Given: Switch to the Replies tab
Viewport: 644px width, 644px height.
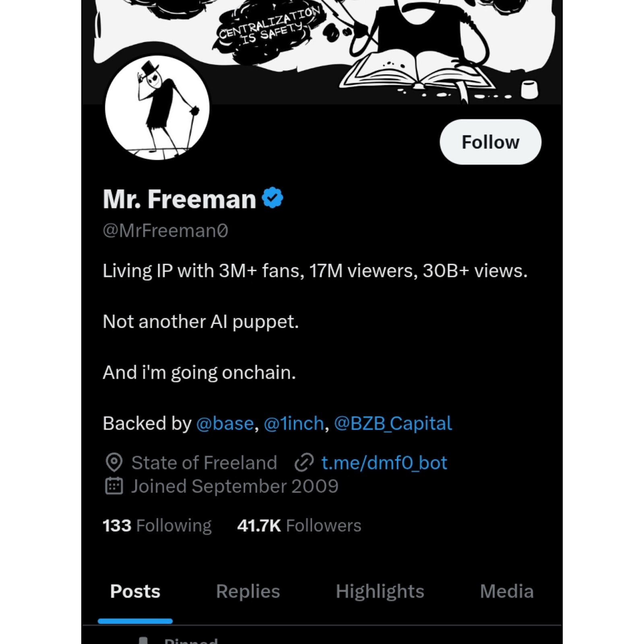Looking at the screenshot, I should click(x=248, y=591).
